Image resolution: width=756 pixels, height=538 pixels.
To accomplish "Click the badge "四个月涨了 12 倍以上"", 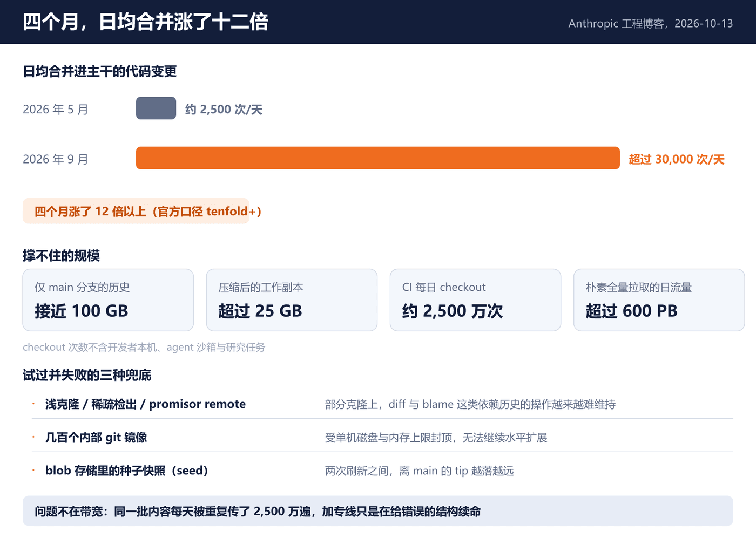I will point(136,211).
